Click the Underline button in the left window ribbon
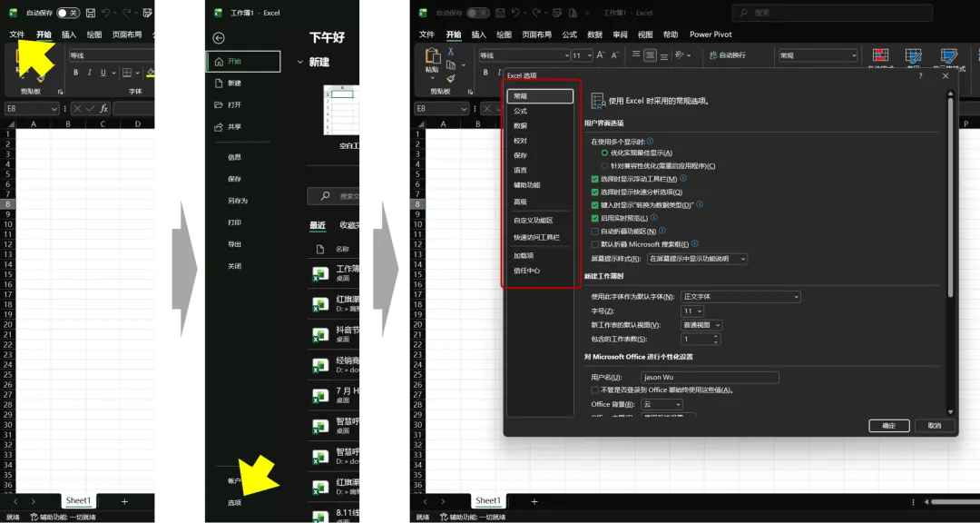 (x=103, y=74)
